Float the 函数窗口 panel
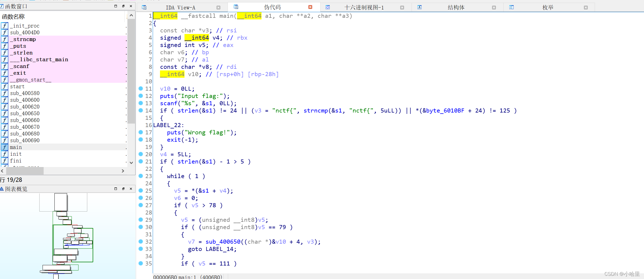Viewport: 644px width, 279px height. pyautogui.click(x=123, y=6)
